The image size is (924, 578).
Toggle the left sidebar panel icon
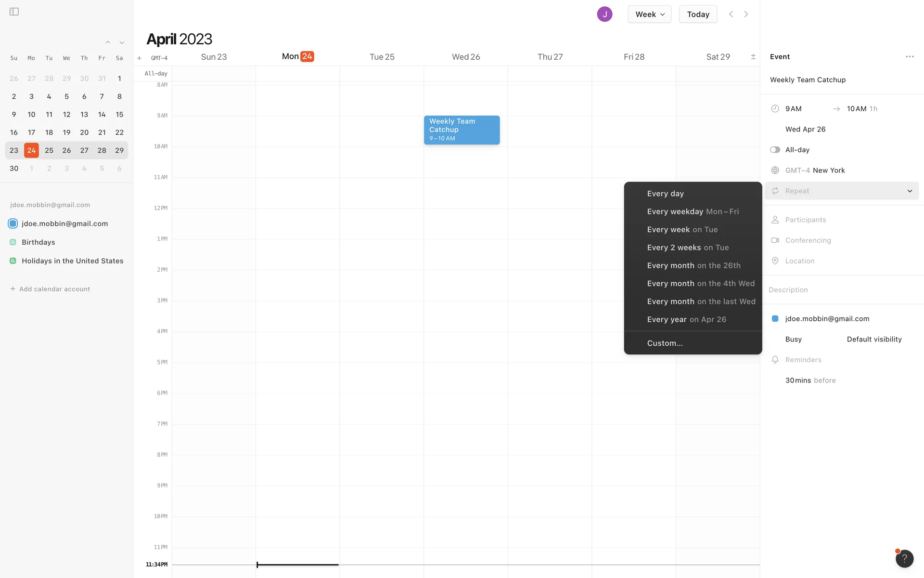[x=14, y=12]
